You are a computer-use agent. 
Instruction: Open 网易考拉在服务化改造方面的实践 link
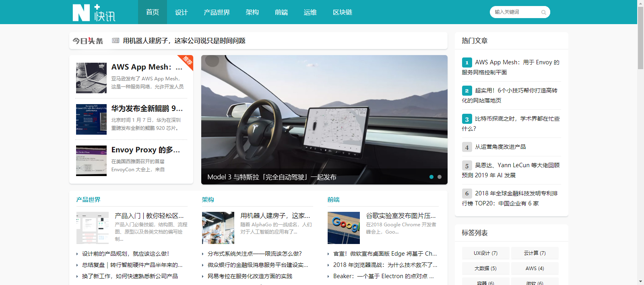coord(250,276)
